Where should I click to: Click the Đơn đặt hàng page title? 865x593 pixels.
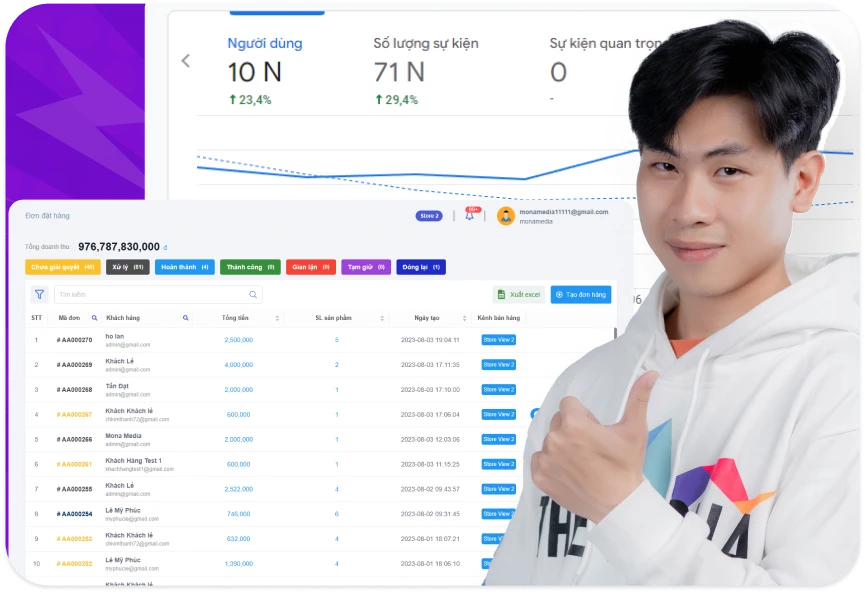pos(47,216)
